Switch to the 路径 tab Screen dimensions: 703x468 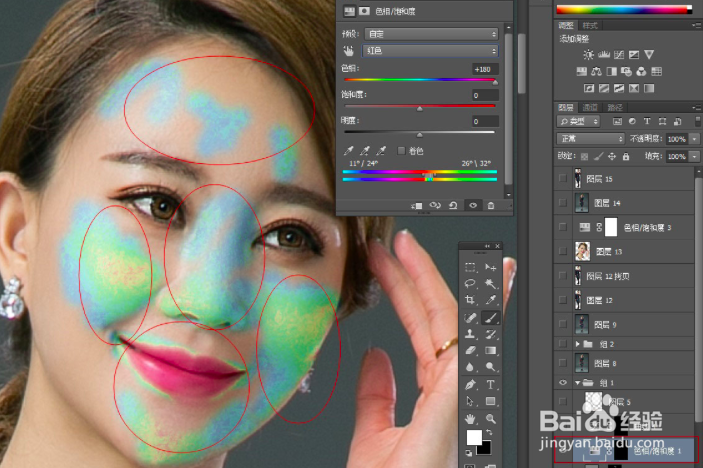pyautogui.click(x=615, y=107)
